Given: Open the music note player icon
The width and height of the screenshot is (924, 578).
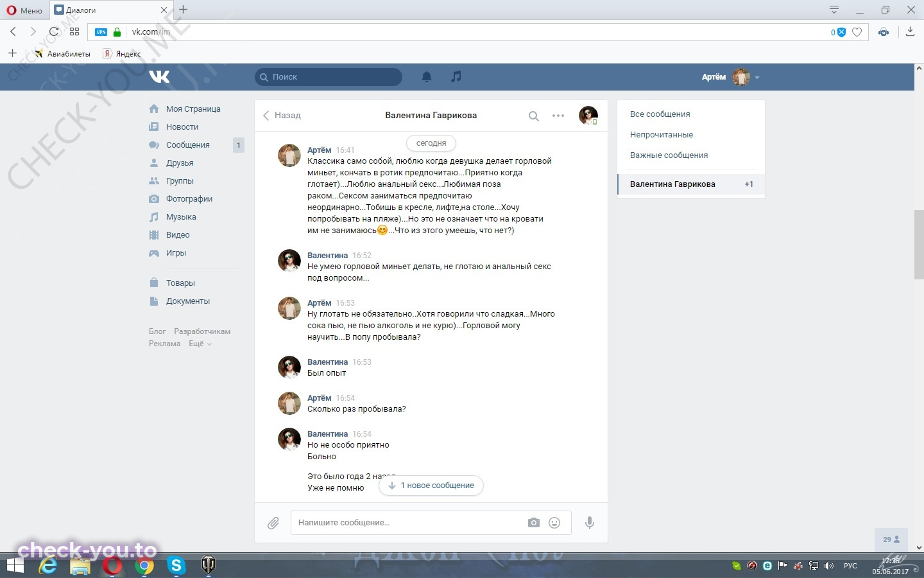Looking at the screenshot, I should [x=456, y=76].
